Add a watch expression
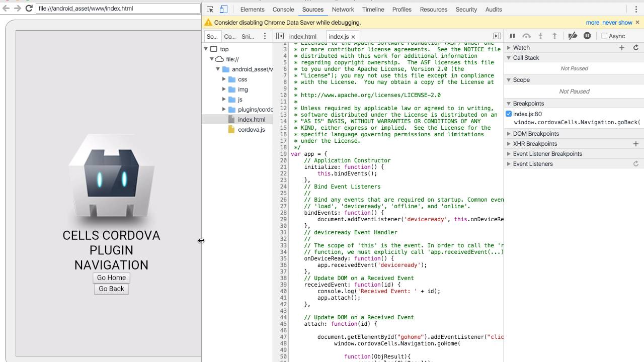644x362 pixels. click(622, 48)
